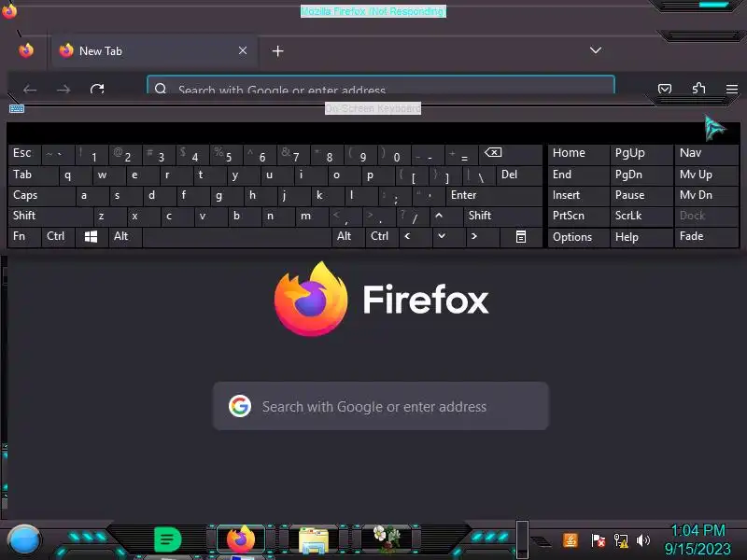Tap the spacebar key
Image resolution: width=747 pixels, height=560 pixels.
[x=237, y=237]
